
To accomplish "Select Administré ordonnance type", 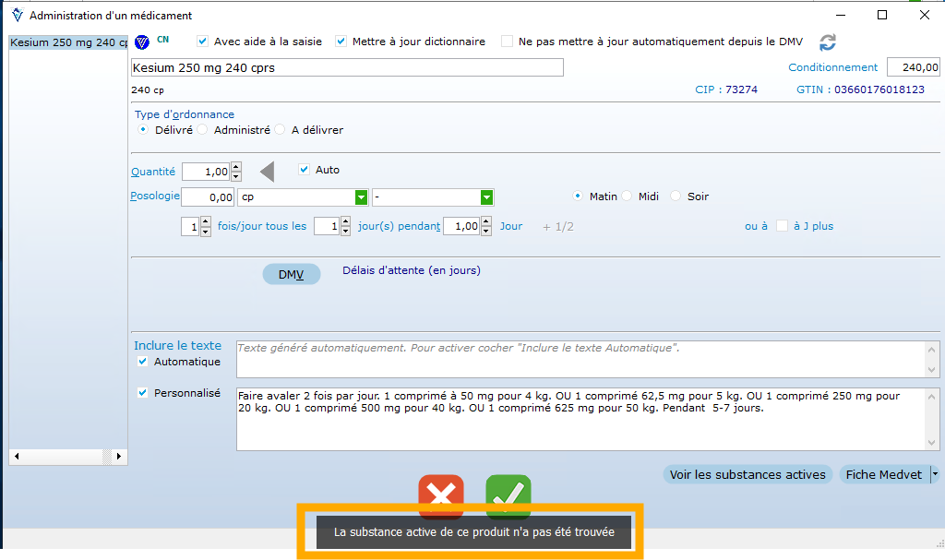I will pyautogui.click(x=202, y=129).
